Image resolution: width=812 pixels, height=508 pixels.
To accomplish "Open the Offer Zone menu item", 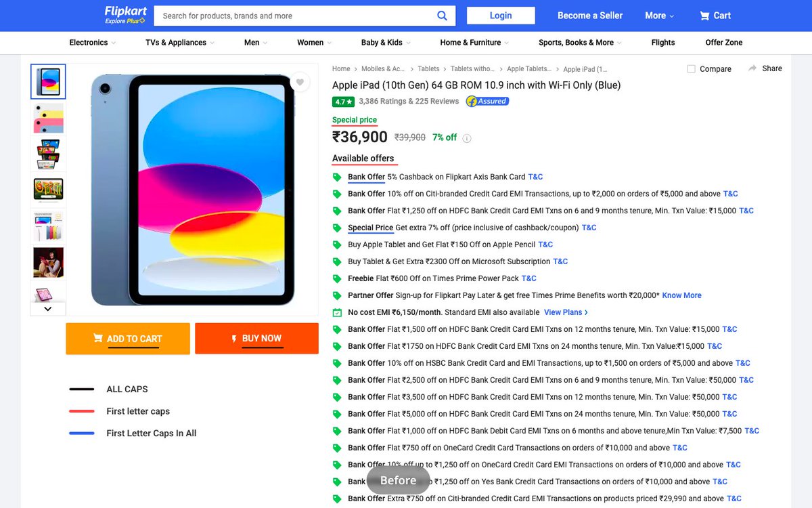I will (724, 43).
